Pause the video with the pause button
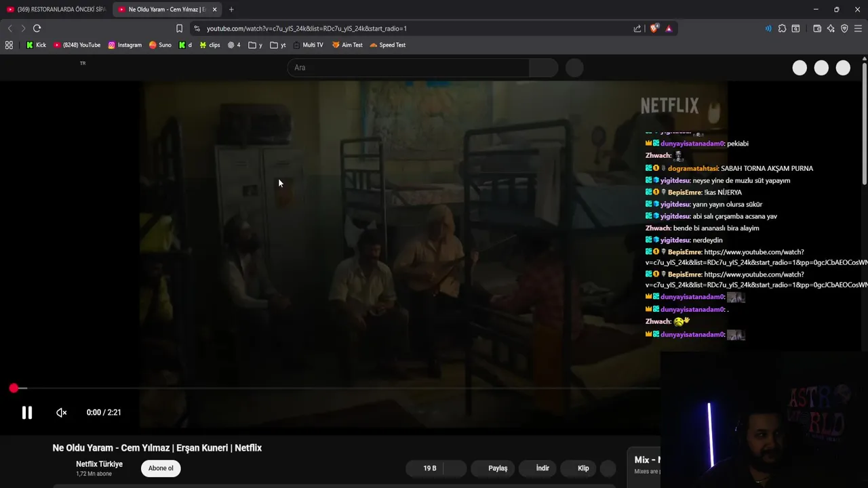 26,412
